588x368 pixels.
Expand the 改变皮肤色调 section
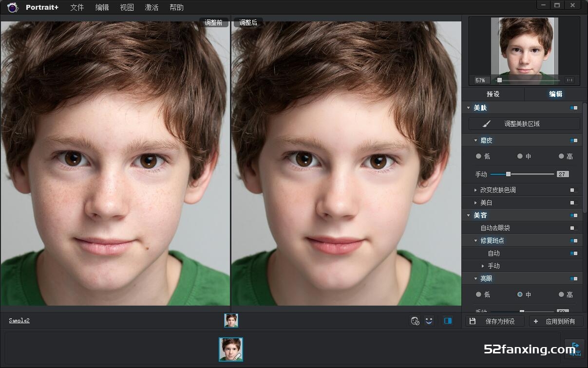(476, 190)
